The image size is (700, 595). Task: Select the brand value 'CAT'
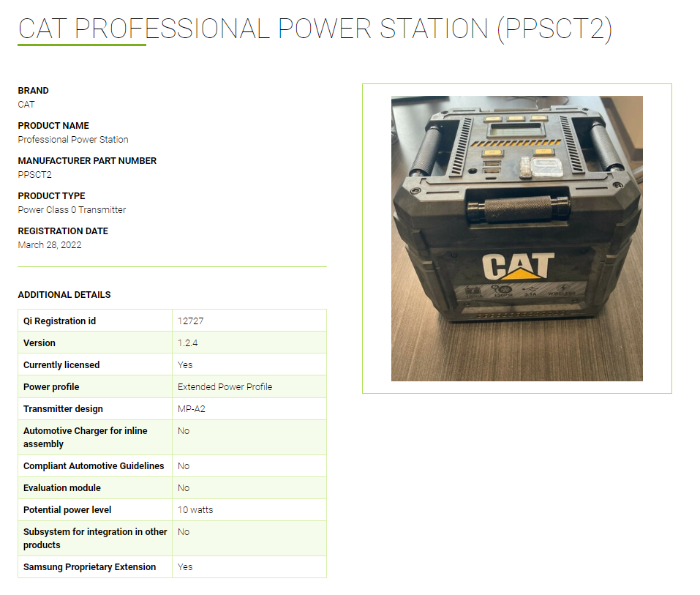(x=26, y=104)
